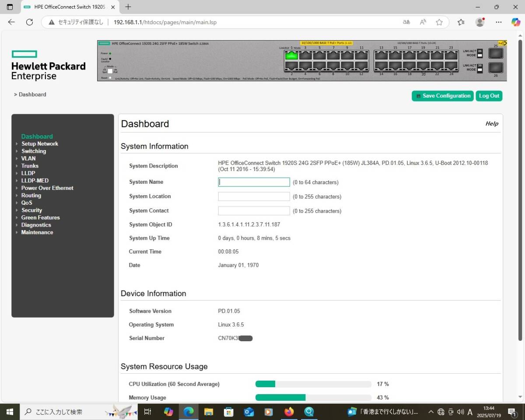Open a new browser tab
This screenshot has height=420, width=525.
pyautogui.click(x=128, y=7)
